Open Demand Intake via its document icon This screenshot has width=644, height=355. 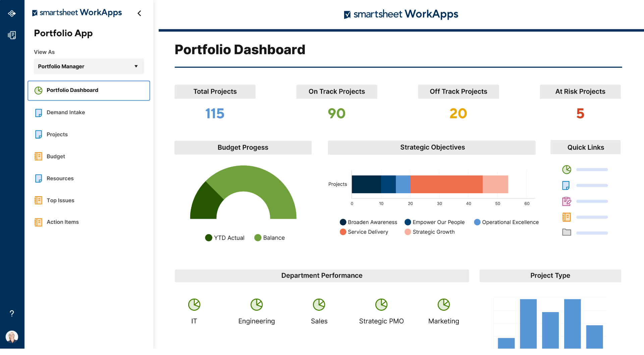click(38, 112)
